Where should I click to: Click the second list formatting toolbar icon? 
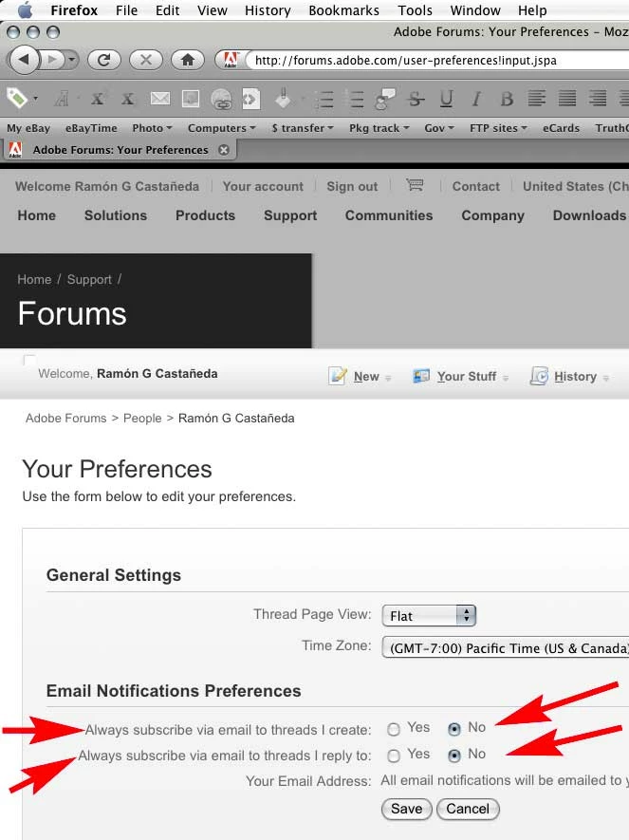(355, 99)
